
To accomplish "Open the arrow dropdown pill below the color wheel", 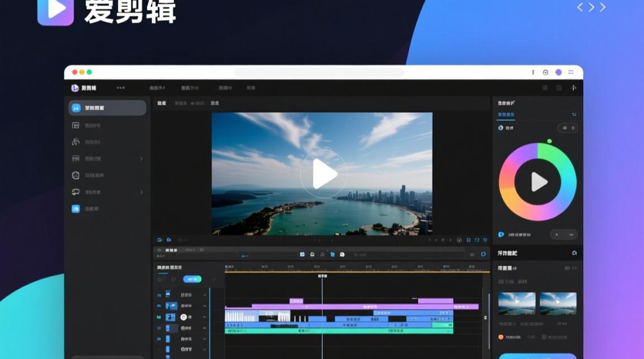I will coord(563,235).
